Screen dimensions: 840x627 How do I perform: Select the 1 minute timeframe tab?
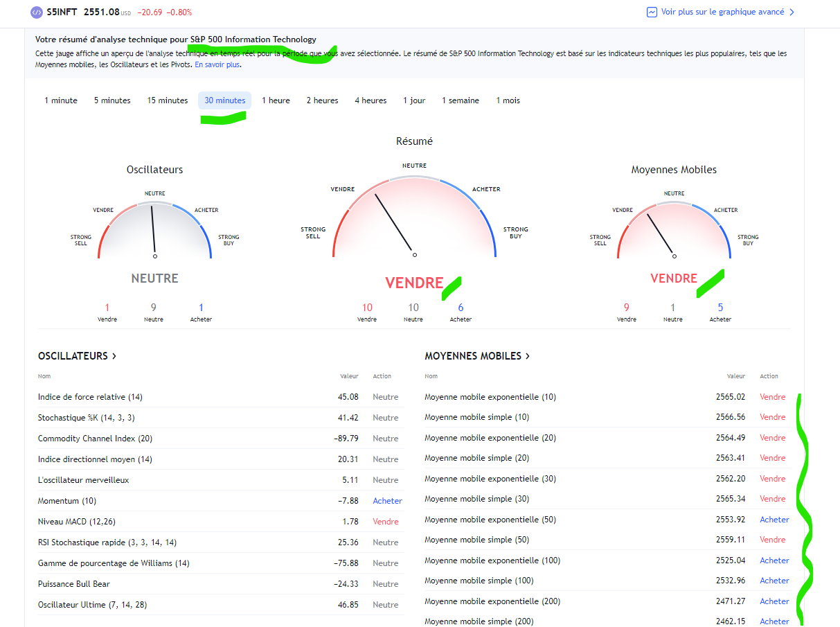pyautogui.click(x=61, y=100)
